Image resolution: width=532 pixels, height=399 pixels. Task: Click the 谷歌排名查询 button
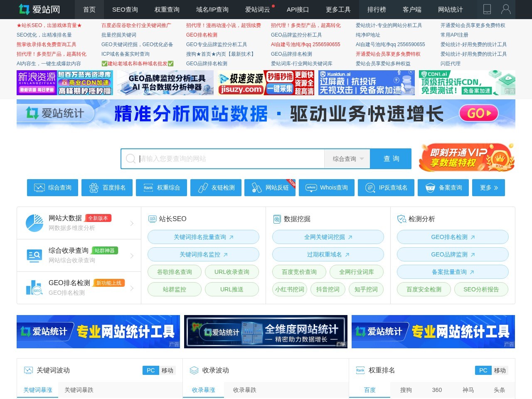175,272
